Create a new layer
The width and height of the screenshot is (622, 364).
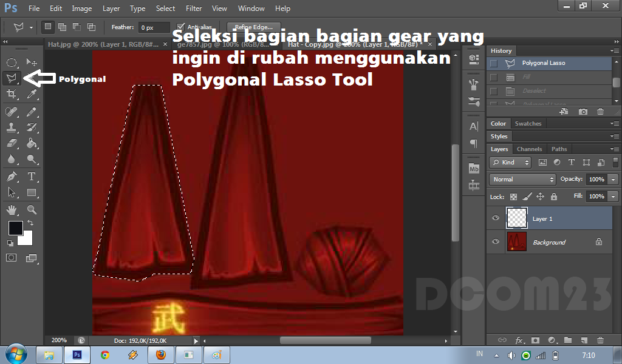tap(584, 340)
